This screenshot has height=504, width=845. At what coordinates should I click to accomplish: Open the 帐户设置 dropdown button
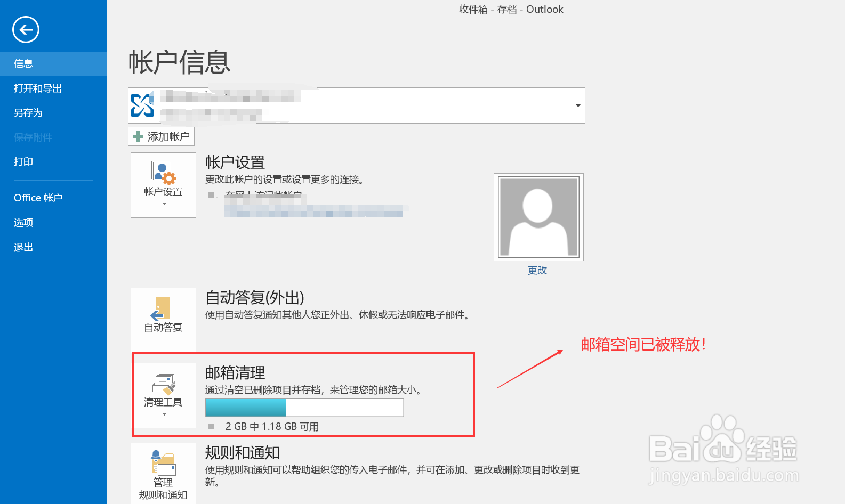[x=163, y=185]
